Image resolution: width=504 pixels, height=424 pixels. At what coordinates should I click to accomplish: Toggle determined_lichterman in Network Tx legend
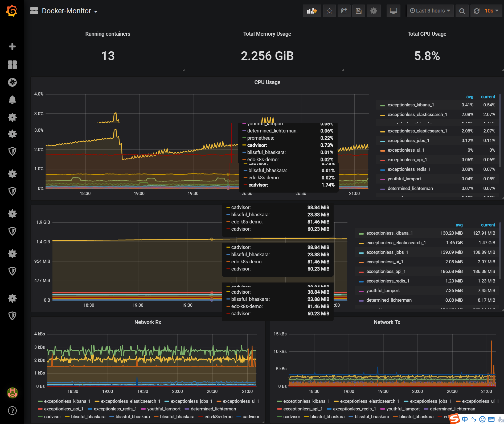point(452,409)
